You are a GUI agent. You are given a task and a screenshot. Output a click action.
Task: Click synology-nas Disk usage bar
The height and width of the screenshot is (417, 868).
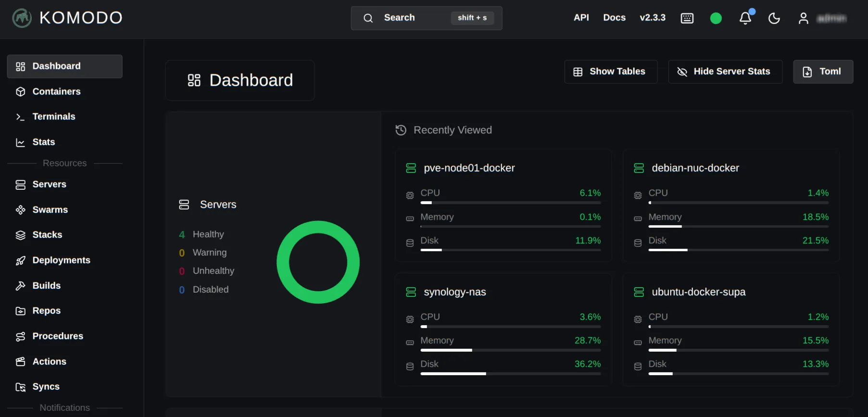pos(511,374)
